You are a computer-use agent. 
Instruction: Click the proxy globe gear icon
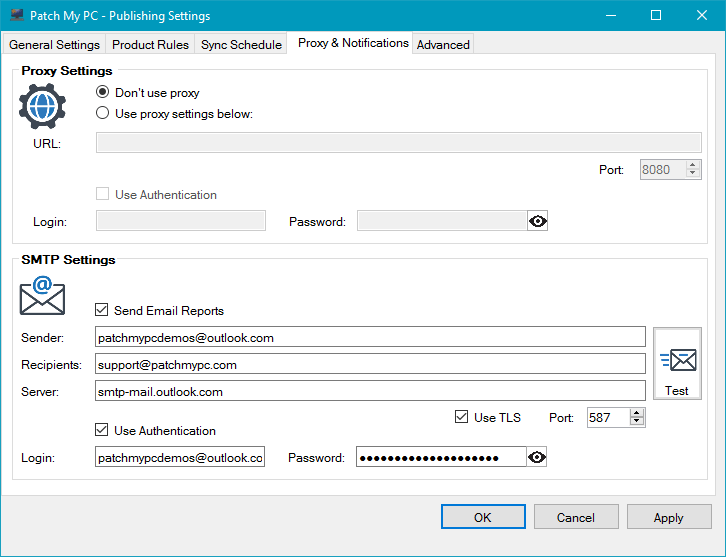tap(42, 106)
